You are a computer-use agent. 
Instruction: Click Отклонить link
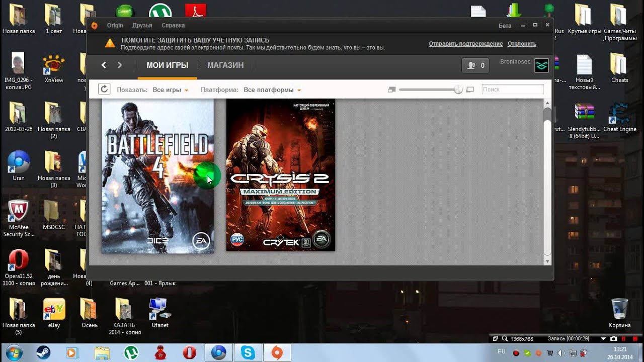522,44
